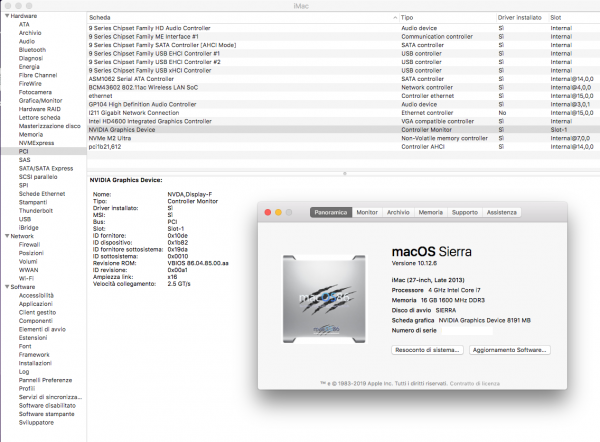Image resolution: width=600 pixels, height=442 pixels.
Task: Select Hardware RAID sidebar entry
Action: tap(40, 109)
